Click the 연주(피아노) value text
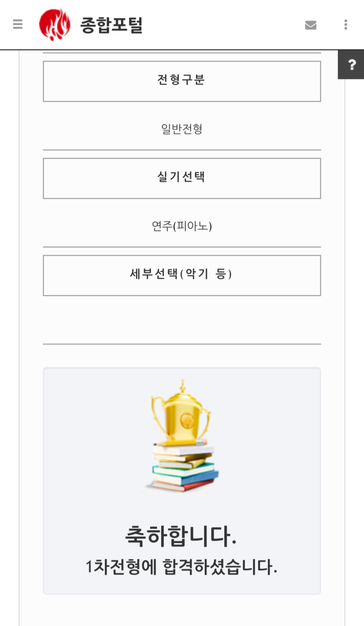 182,226
